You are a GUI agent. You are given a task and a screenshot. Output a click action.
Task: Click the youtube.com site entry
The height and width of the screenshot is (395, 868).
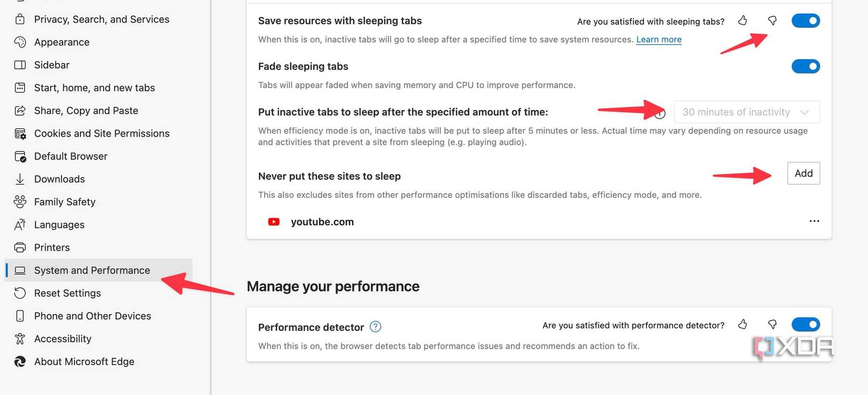point(322,222)
